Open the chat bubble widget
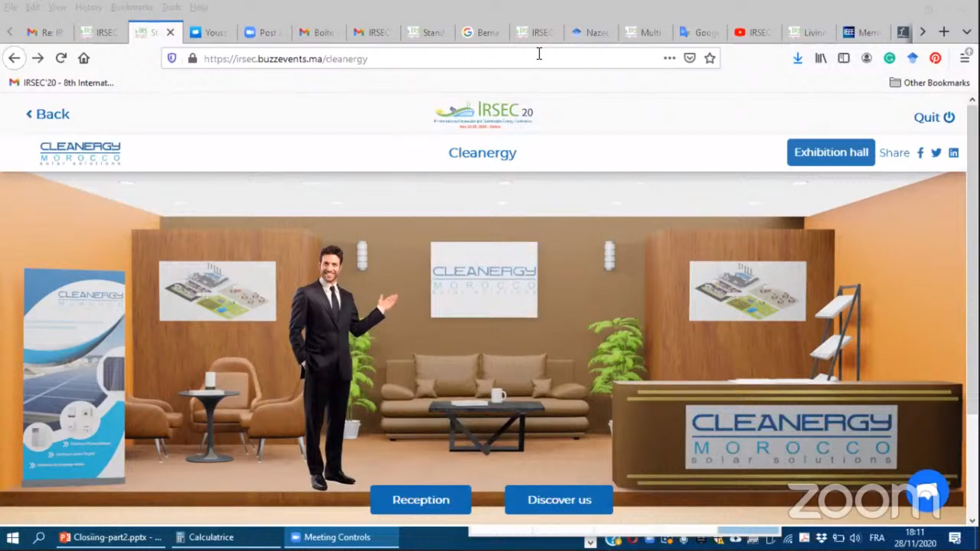 [x=928, y=491]
